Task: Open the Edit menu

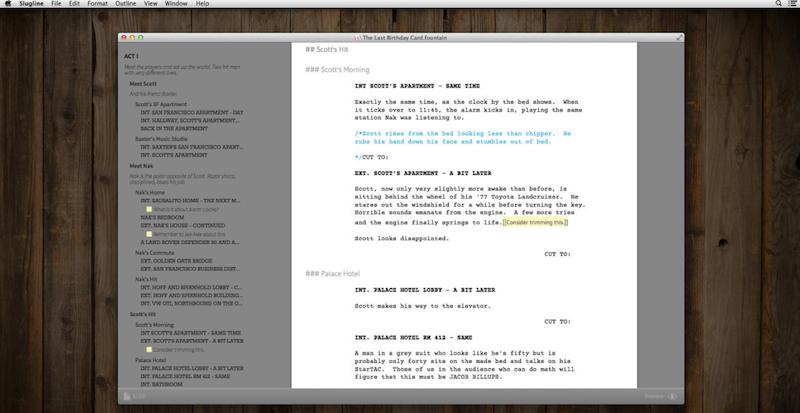Action: click(x=74, y=3)
